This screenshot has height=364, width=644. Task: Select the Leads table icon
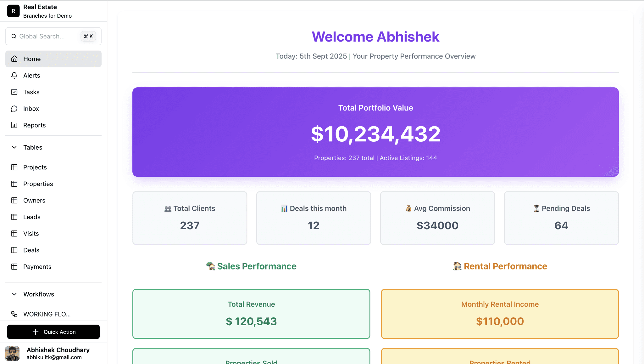(x=14, y=217)
